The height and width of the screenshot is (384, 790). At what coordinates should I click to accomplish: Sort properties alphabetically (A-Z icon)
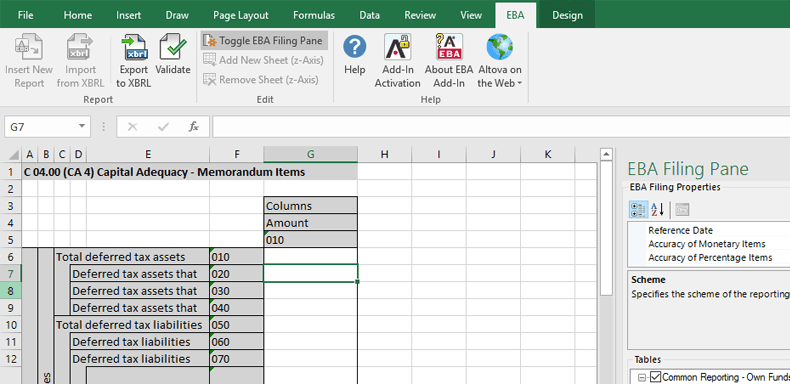point(657,209)
